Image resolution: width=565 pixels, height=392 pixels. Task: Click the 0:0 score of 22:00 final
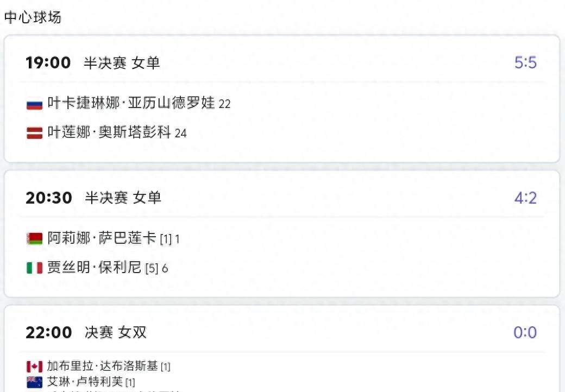click(x=525, y=332)
